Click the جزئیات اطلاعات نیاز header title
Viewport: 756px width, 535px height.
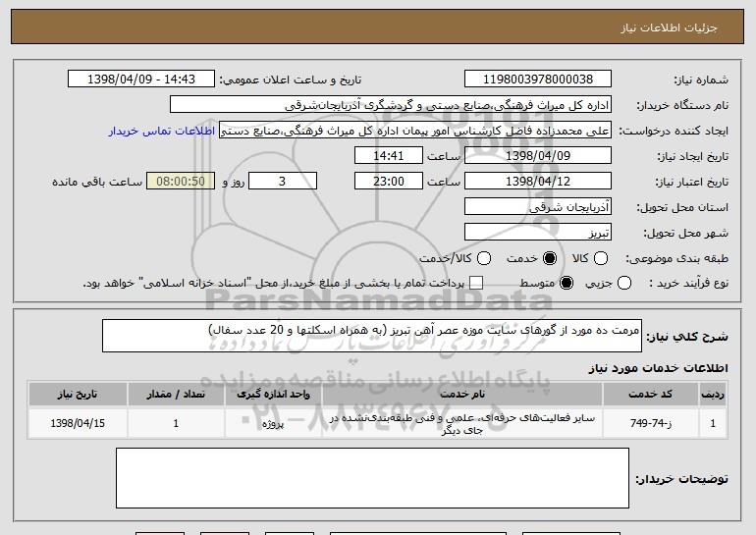point(669,27)
